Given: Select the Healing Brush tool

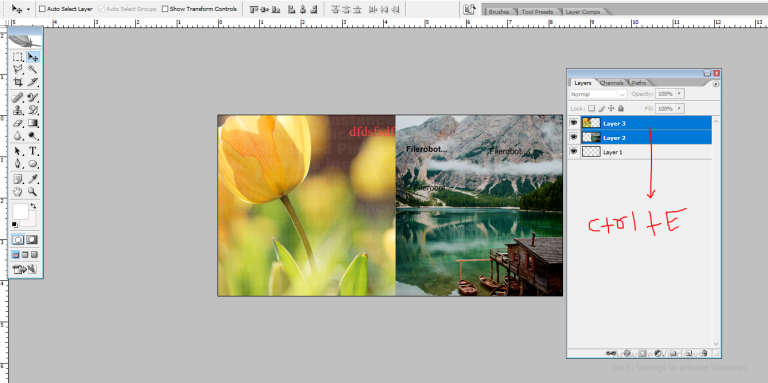Looking at the screenshot, I should tap(18, 97).
